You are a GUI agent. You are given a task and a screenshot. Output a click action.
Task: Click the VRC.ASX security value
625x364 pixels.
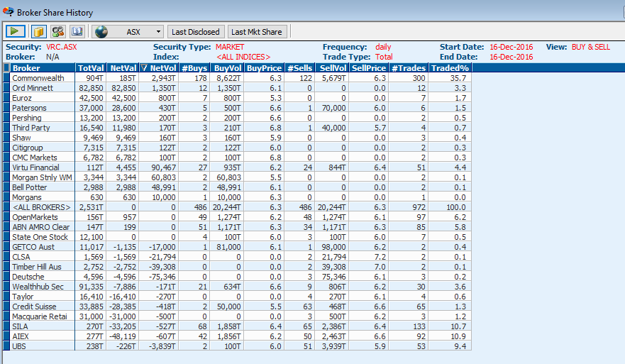point(62,47)
